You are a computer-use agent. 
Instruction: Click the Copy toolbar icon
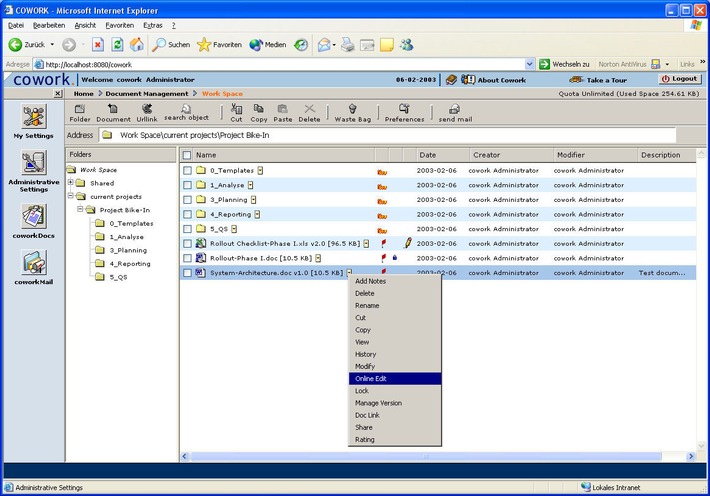point(259,113)
